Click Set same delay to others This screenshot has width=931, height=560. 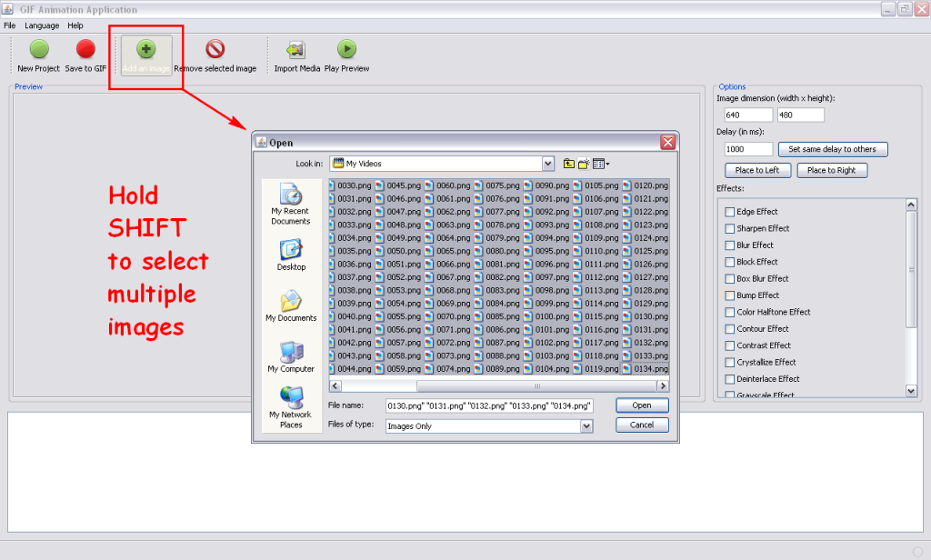[833, 149]
